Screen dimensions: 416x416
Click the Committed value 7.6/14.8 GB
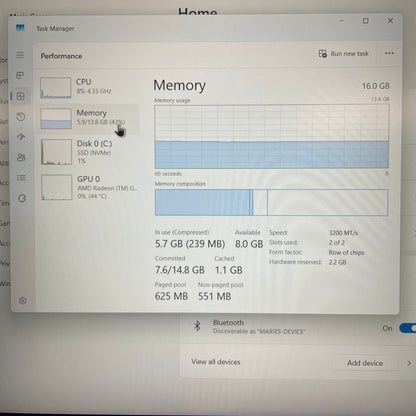click(x=180, y=270)
